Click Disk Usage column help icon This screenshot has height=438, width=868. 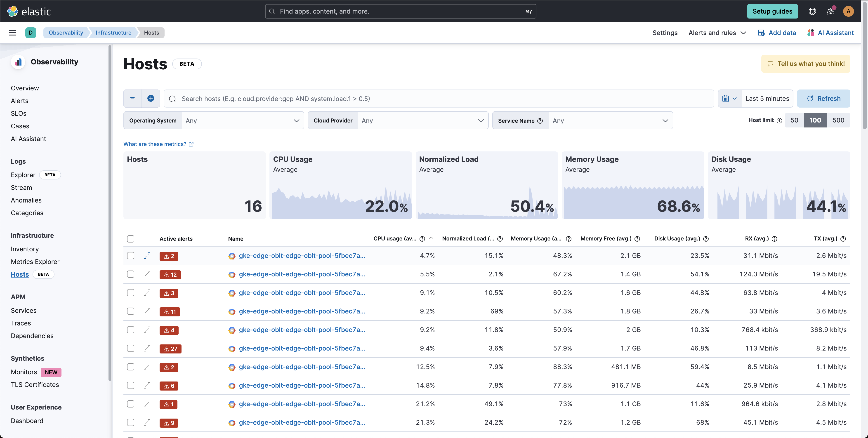705,238
